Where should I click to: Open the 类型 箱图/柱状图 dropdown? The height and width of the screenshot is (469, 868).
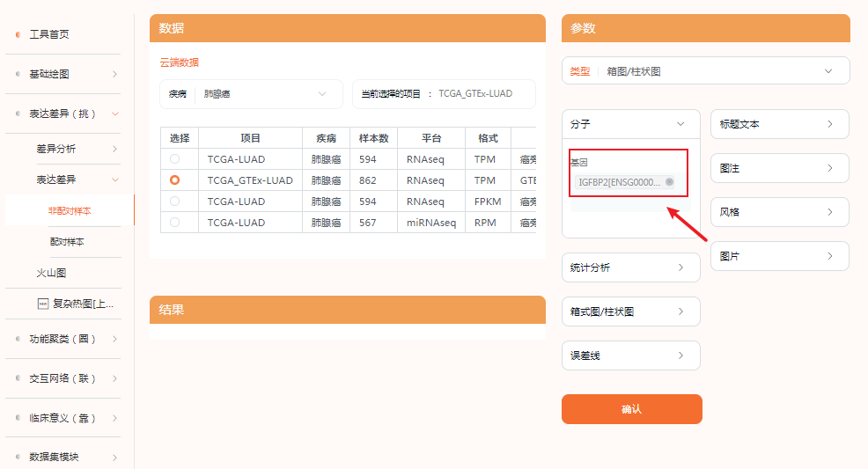pos(705,70)
